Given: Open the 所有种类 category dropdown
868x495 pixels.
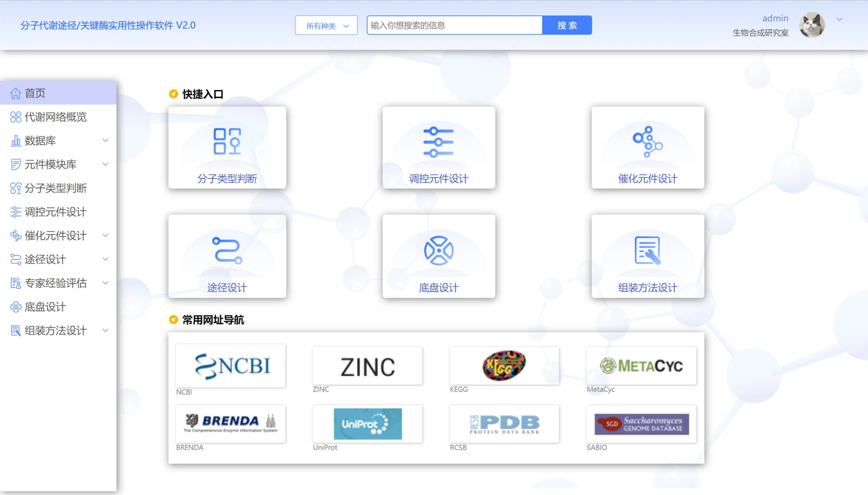Looking at the screenshot, I should click(x=326, y=25).
